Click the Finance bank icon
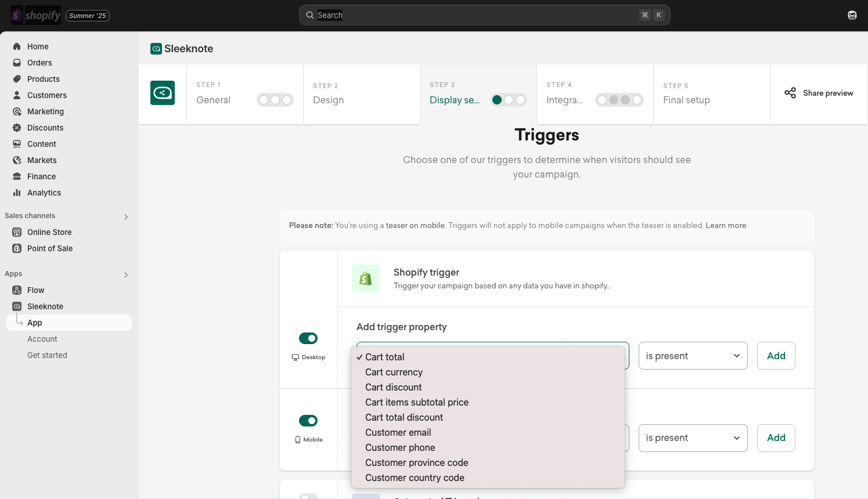The height and width of the screenshot is (499, 868). tap(17, 176)
